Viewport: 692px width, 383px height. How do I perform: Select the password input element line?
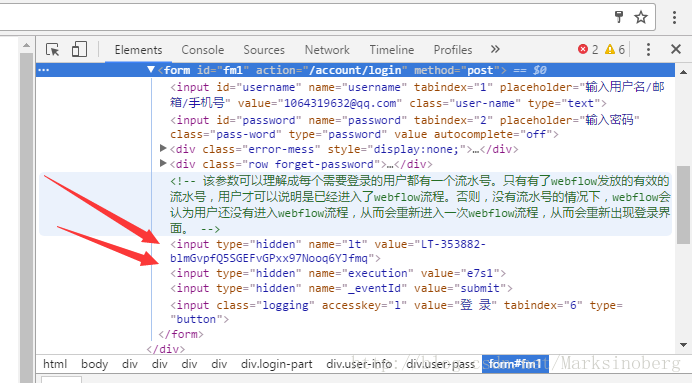pos(405,127)
